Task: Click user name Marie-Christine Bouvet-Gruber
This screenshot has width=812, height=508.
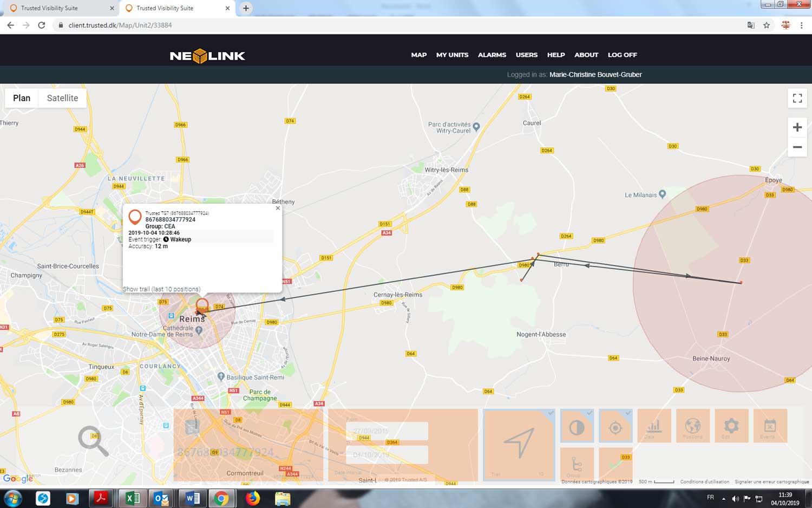Action: [x=595, y=75]
